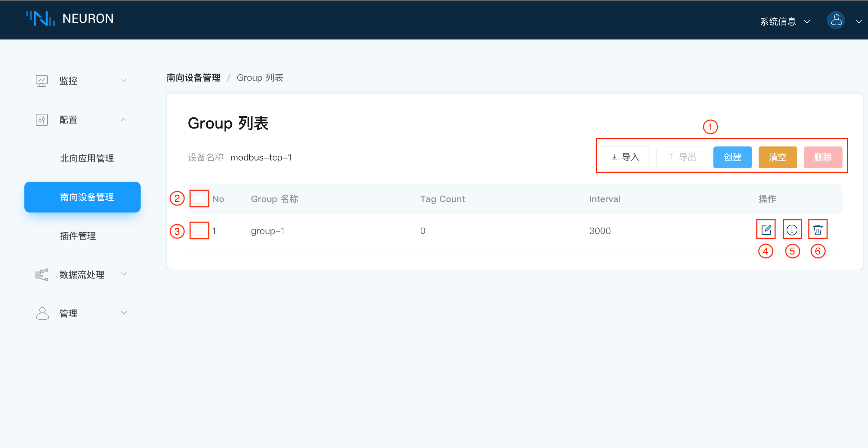Open 插件管理 menu item
This screenshot has height=448, width=868.
tap(78, 236)
